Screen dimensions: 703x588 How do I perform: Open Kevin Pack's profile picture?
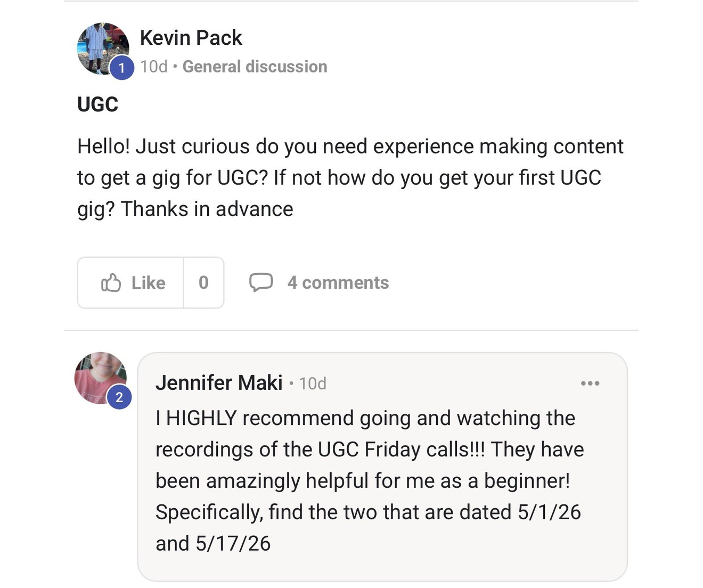103,48
